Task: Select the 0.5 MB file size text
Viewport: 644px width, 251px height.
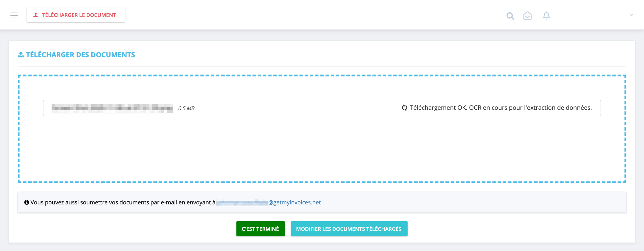Action: (x=186, y=108)
